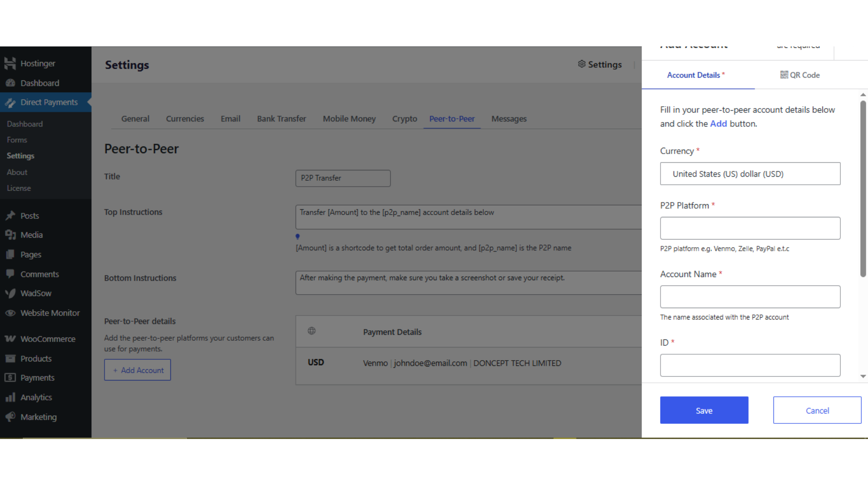Click the Account Name text field
The width and height of the screenshot is (868, 488).
[750, 297]
